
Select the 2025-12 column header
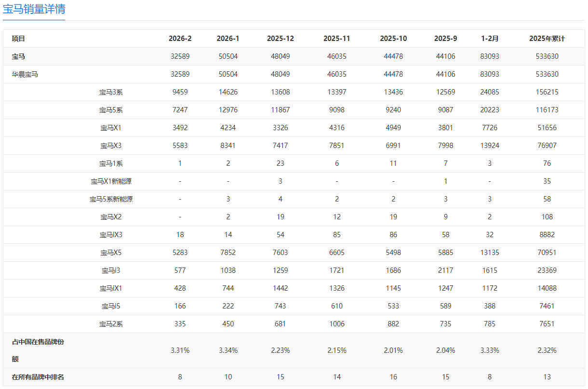280,39
